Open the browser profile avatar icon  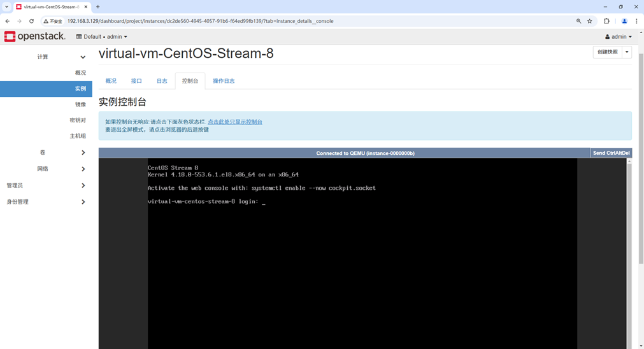[x=624, y=21]
